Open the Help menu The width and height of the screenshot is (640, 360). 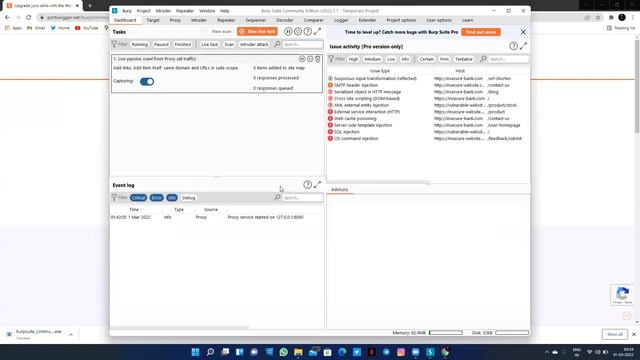224,11
